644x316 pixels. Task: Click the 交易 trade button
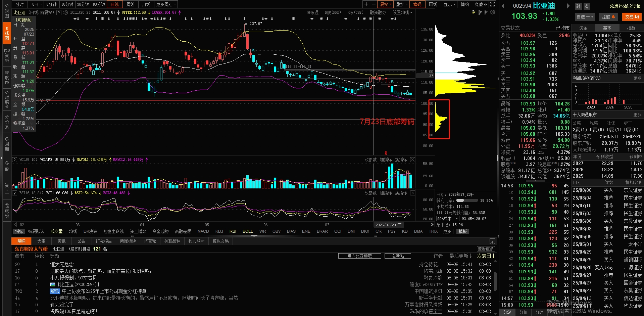[x=632, y=17]
